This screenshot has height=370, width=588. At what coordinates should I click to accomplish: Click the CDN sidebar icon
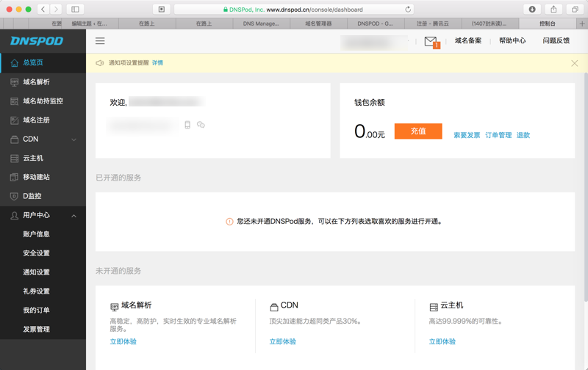pos(14,139)
